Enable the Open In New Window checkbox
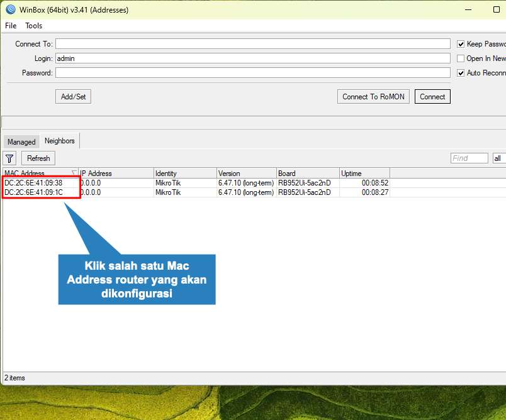The image size is (506, 420). tap(461, 58)
